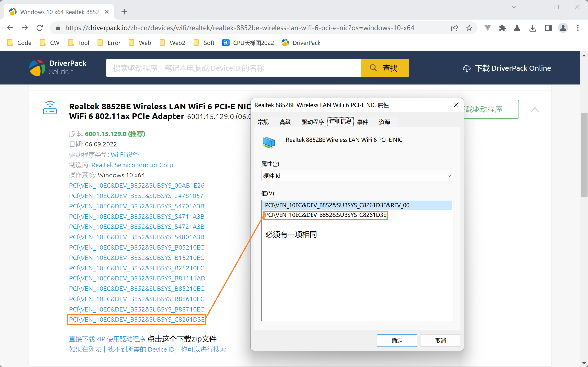
Task: View site security lock info
Action: pos(58,28)
